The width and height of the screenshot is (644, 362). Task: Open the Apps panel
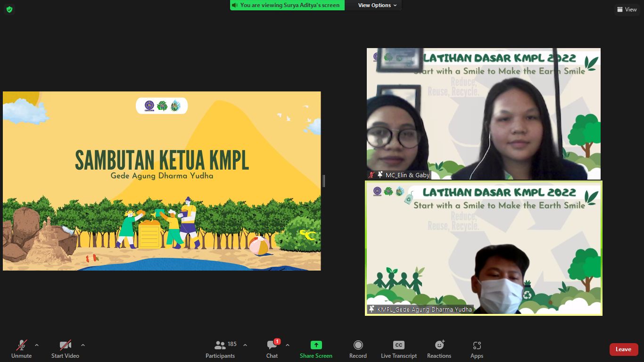[477, 349]
